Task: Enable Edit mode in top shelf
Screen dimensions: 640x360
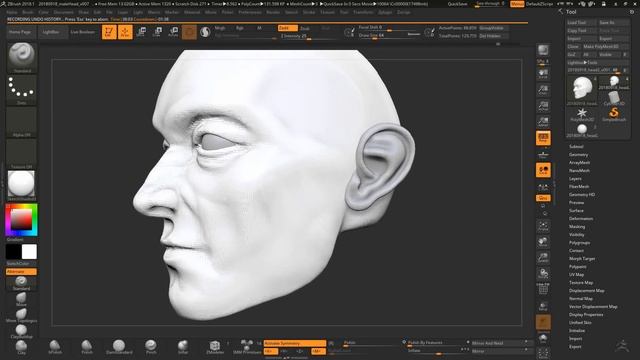Action: [109, 32]
